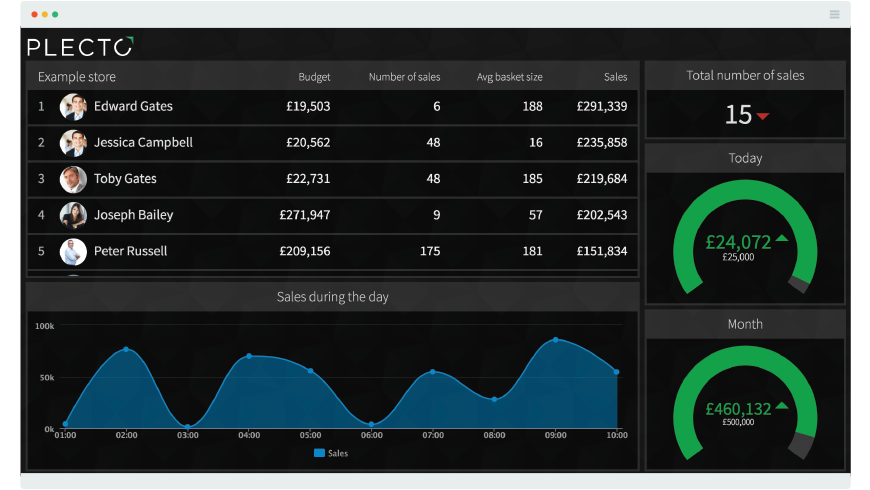Select the 09:00 peak data point
Image resolution: width=870 pixels, height=490 pixels.
click(555, 340)
